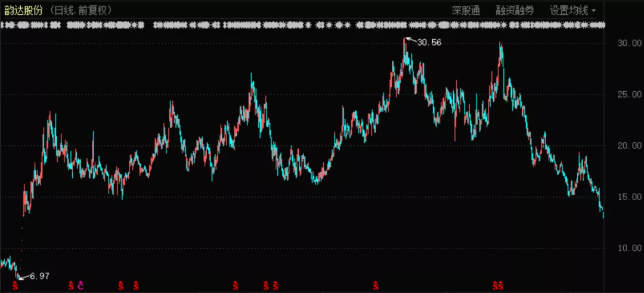
Task: Click the 30.56 high price label
Action: [429, 42]
